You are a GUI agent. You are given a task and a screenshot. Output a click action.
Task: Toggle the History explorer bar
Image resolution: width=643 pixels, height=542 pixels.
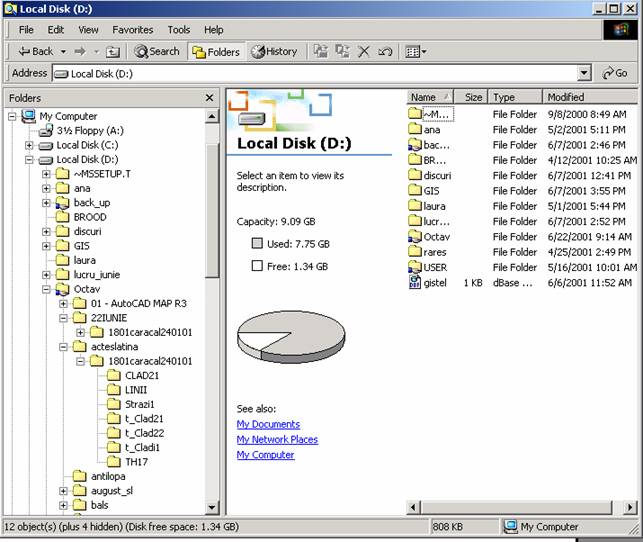[x=273, y=51]
